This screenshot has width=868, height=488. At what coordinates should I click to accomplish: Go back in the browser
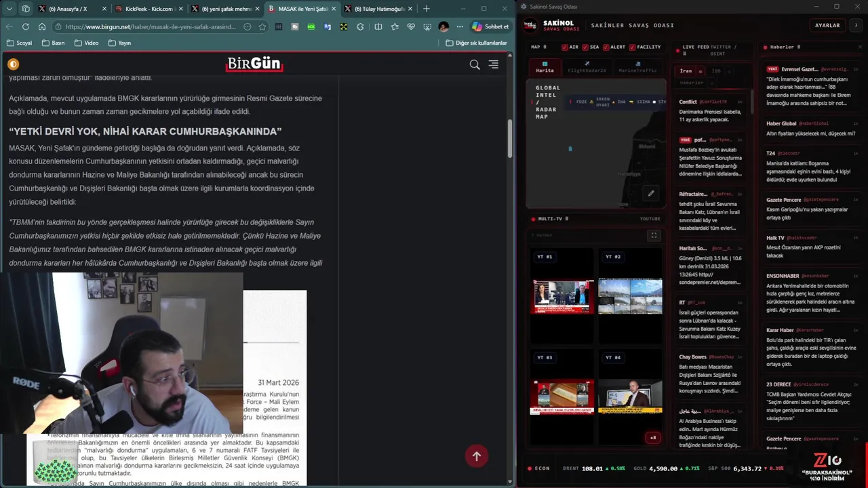tap(9, 26)
